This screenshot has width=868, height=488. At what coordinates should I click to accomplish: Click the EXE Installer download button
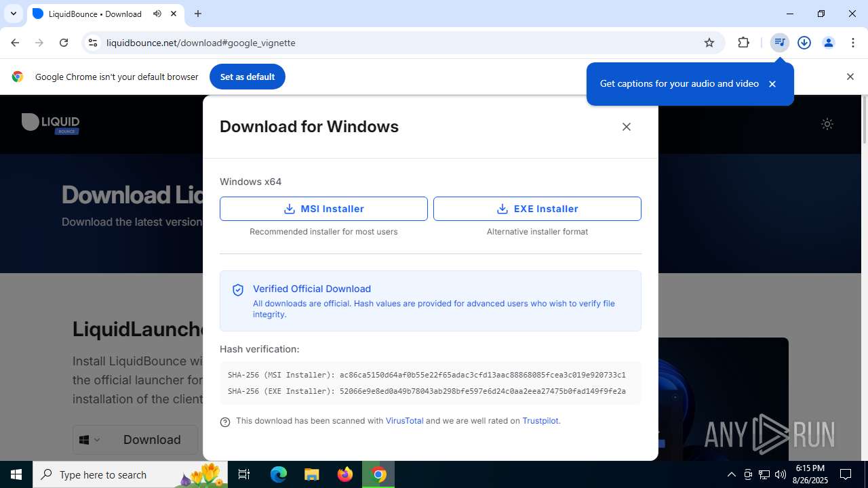[x=537, y=209]
